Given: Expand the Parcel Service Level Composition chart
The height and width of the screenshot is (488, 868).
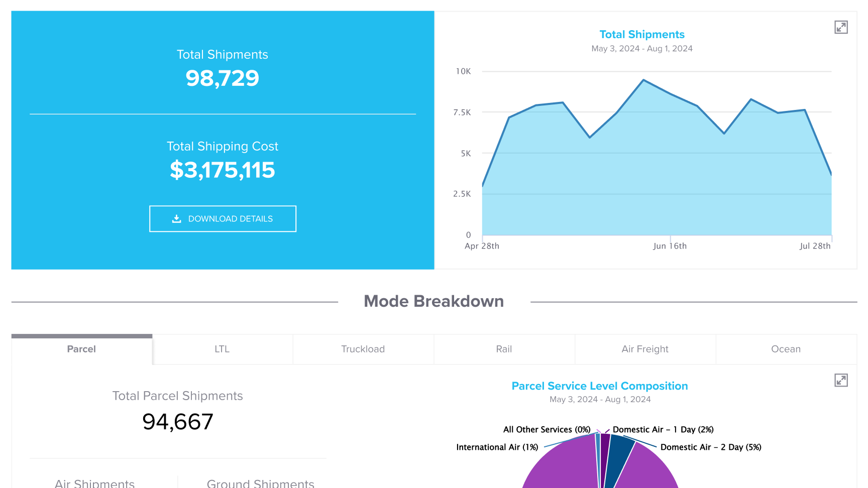Looking at the screenshot, I should (841, 380).
